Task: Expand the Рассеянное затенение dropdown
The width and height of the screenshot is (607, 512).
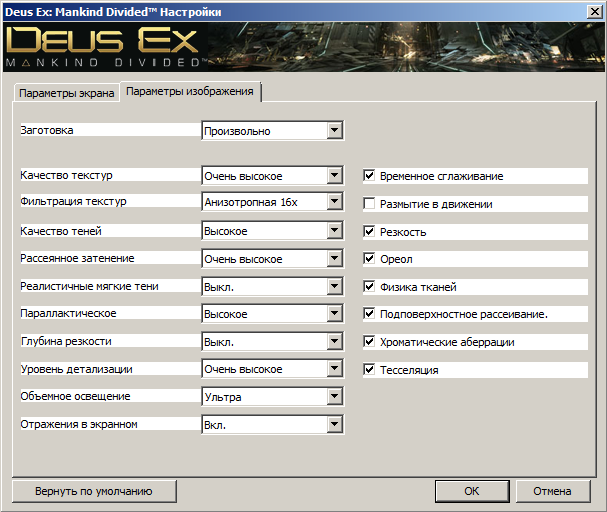Action: pyautogui.click(x=273, y=259)
